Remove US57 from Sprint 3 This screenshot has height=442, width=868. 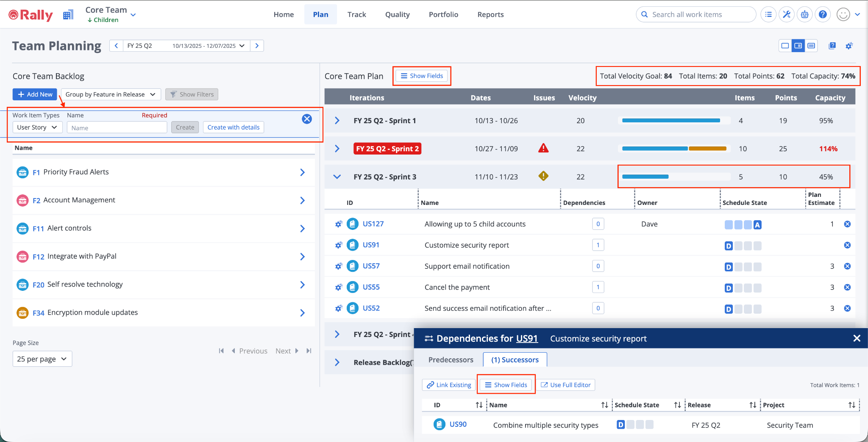pos(847,266)
